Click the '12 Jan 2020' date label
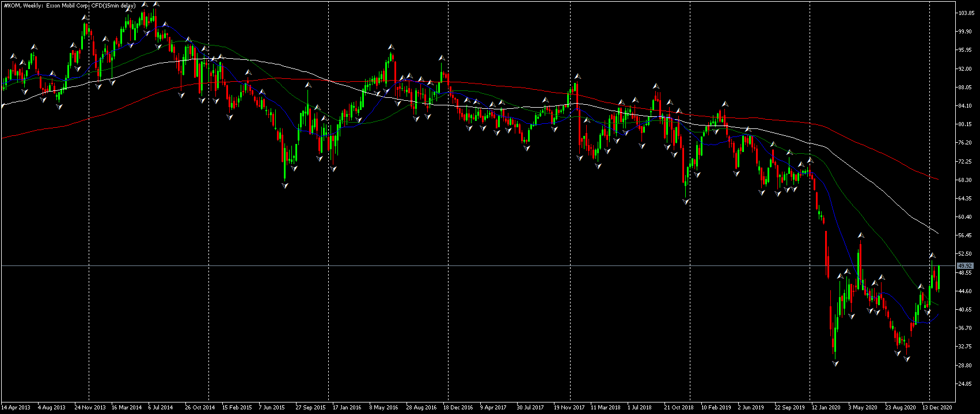This screenshot has width=980, height=414. point(826,408)
